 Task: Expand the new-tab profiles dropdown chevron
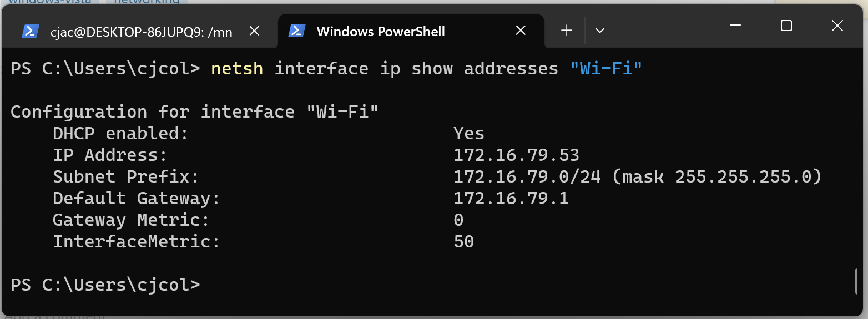point(599,31)
